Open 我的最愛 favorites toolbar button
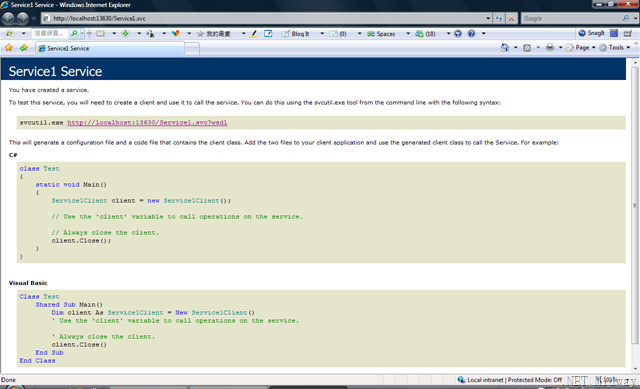 214,34
